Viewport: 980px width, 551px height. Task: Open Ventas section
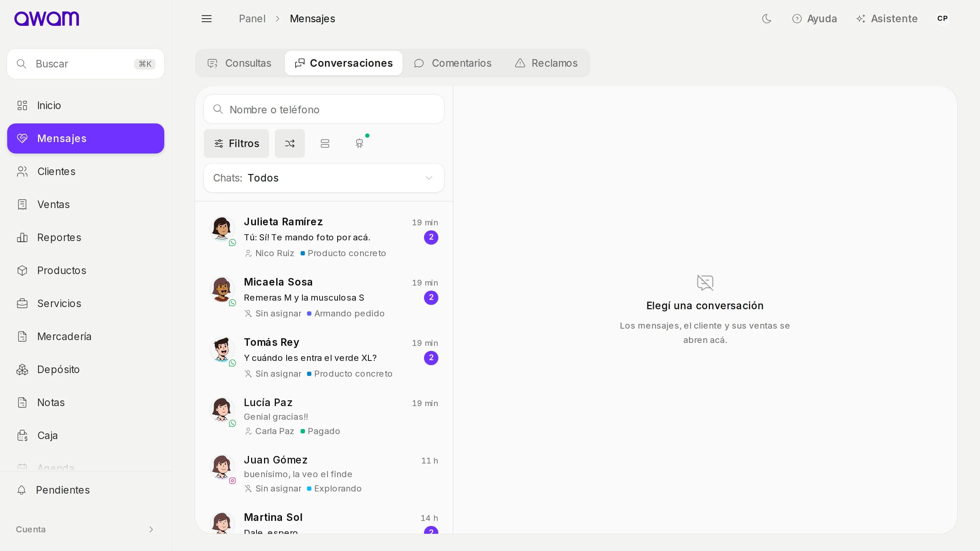[x=86, y=205]
